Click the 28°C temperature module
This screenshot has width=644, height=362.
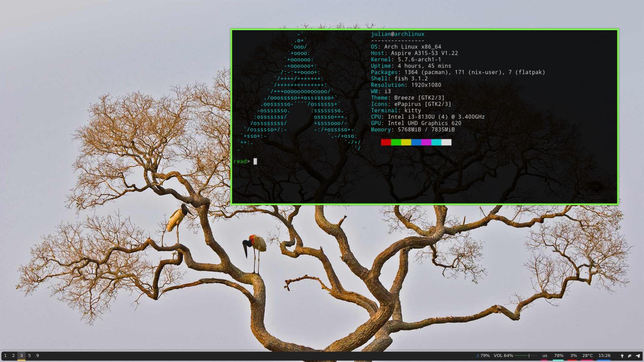pos(587,355)
